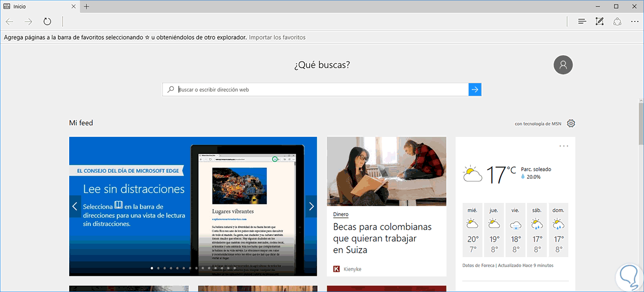The image size is (644, 292).
Task: Switch to the Inicio tab
Action: (40, 6)
